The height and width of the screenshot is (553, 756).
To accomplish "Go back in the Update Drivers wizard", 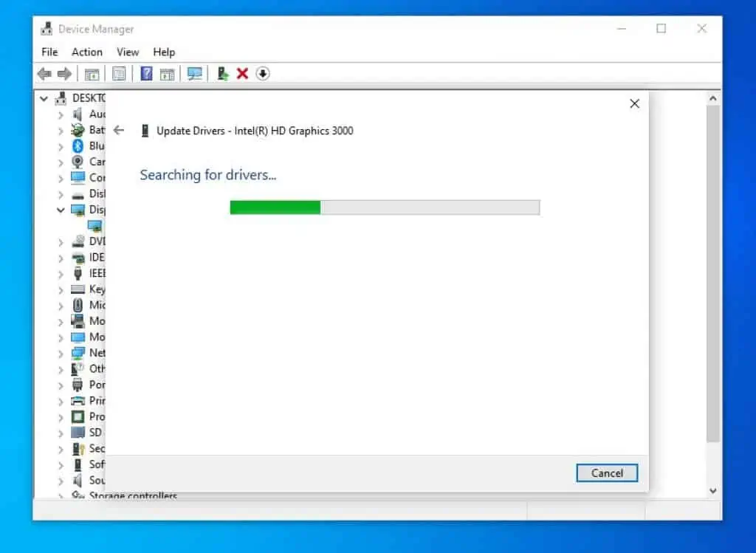I will point(119,130).
